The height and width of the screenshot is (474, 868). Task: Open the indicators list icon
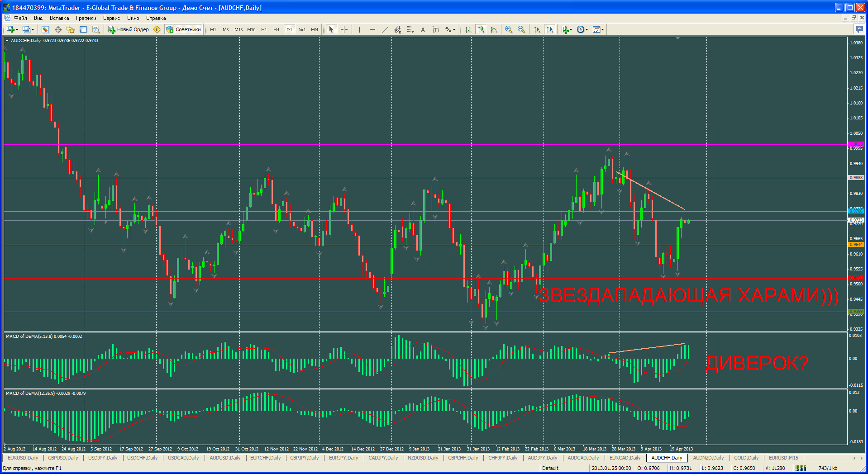[x=565, y=29]
